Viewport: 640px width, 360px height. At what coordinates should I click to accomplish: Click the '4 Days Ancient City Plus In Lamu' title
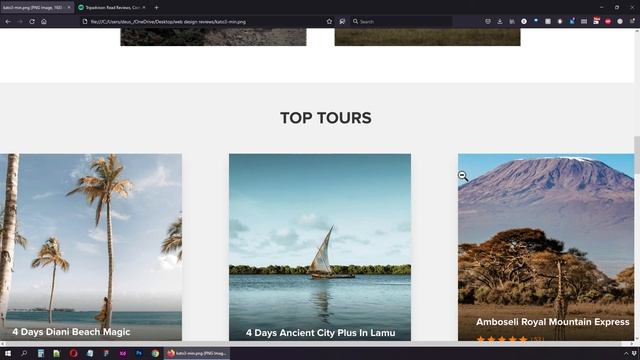tap(320, 333)
